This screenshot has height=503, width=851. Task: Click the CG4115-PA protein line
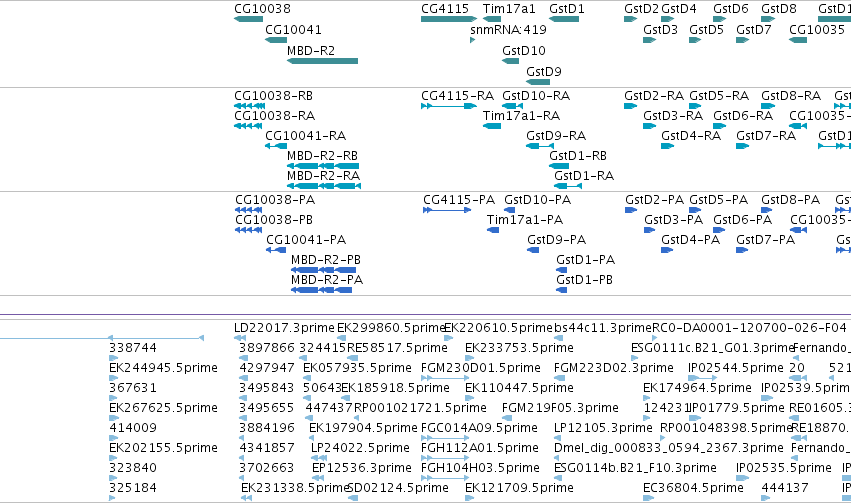coord(447,210)
